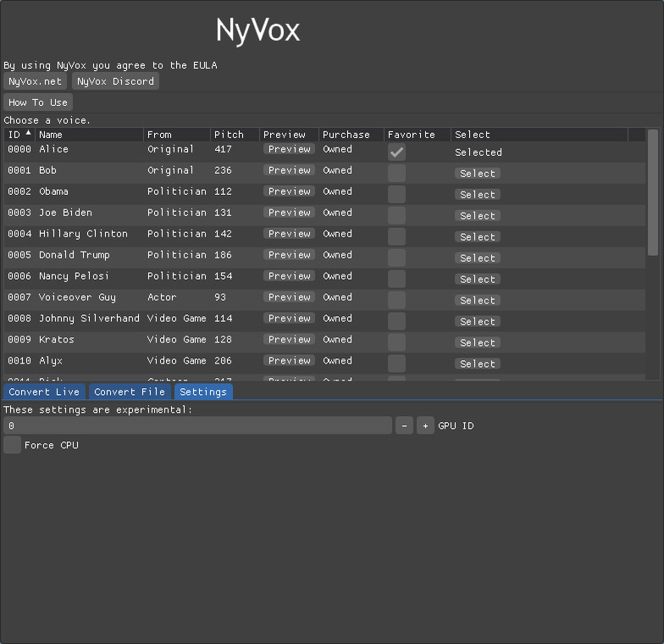664x644 pixels.
Task: Click the Favorite column header
Action: [x=418, y=135]
